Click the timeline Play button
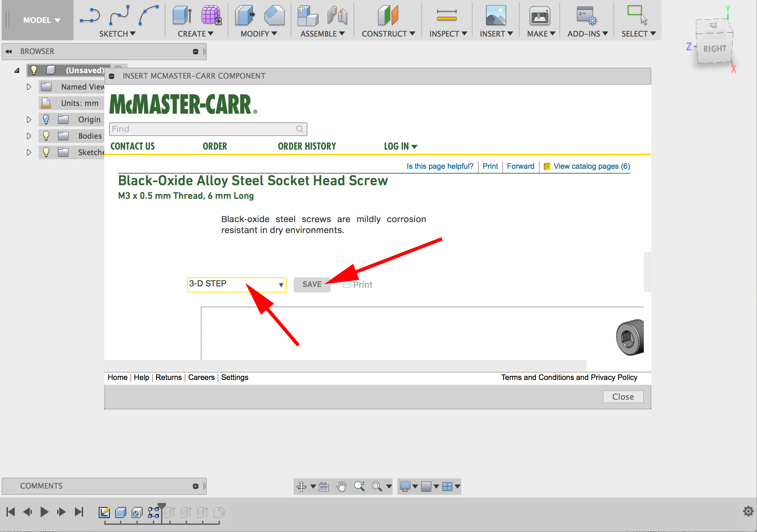757x532 pixels. click(x=44, y=511)
